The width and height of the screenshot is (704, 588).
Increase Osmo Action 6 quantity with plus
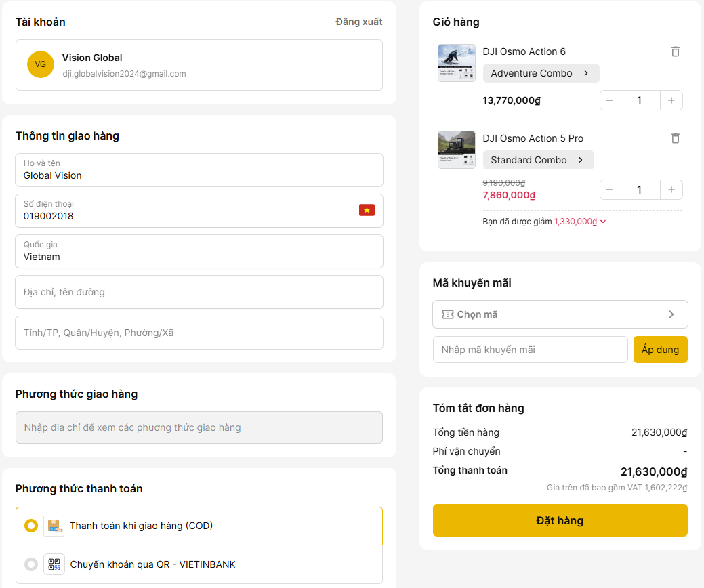[671, 100]
